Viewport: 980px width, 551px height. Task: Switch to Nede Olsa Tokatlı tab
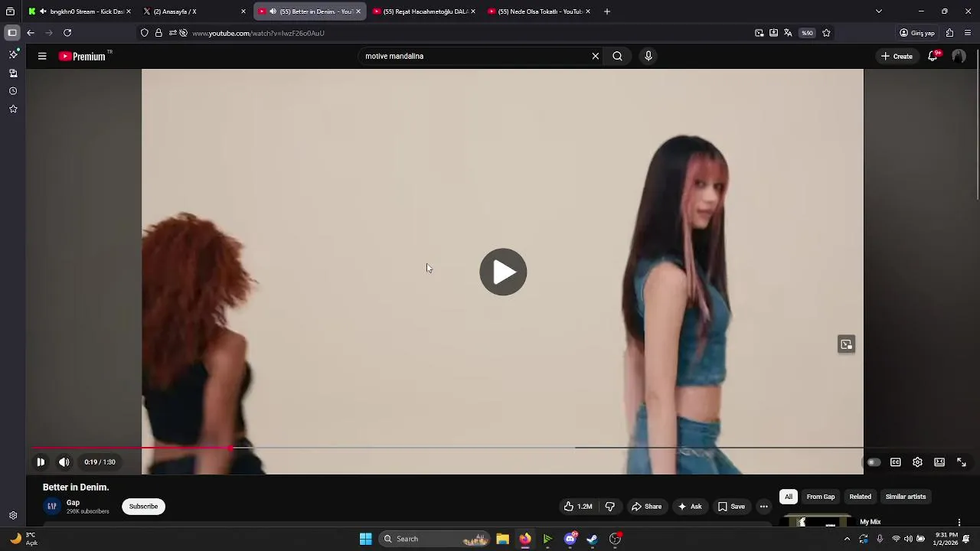coord(539,11)
